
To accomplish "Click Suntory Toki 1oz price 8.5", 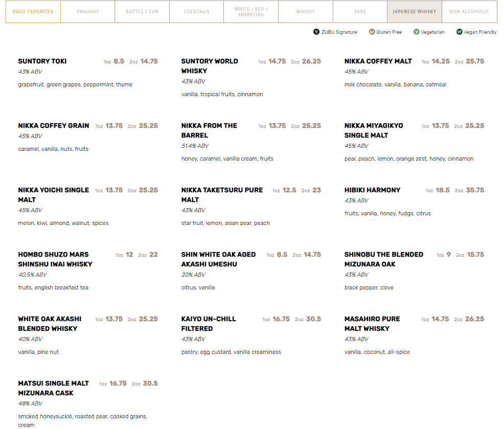I will coord(119,61).
